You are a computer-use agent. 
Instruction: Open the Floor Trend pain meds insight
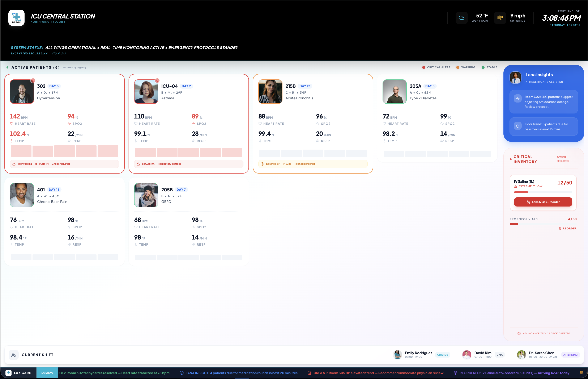(544, 126)
